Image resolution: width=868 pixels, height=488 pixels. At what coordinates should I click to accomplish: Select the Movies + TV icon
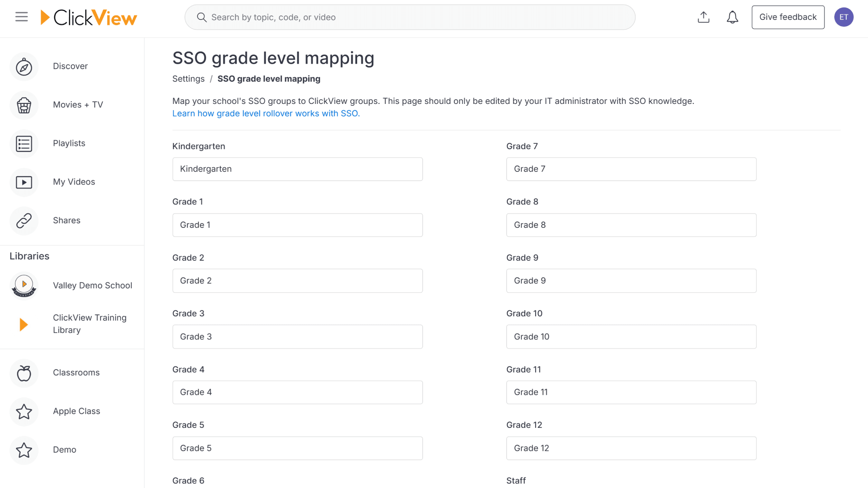point(24,105)
